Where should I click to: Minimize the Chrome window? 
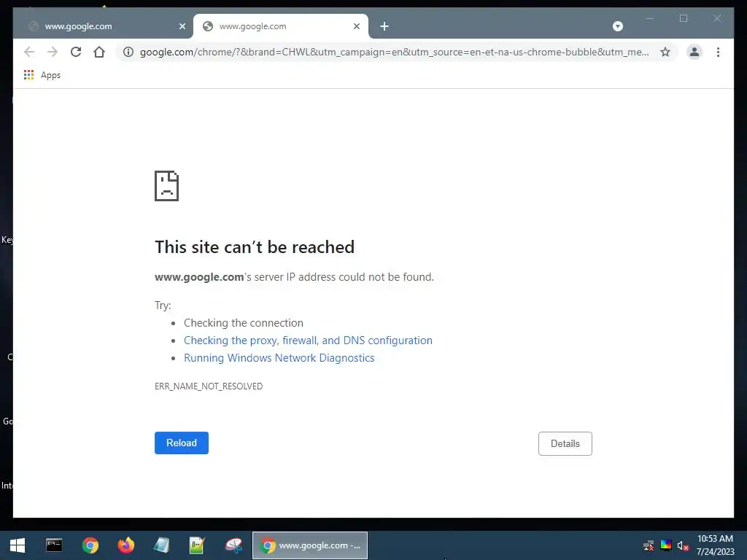point(650,18)
